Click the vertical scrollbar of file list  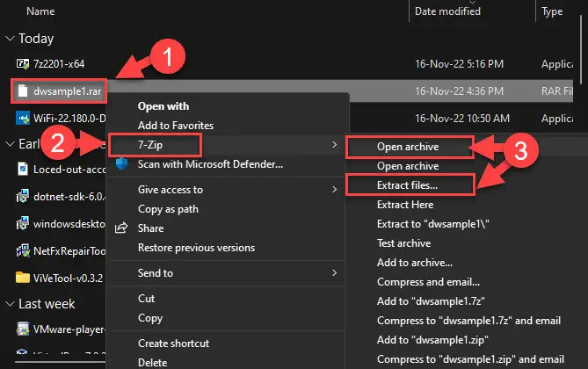(x=581, y=48)
